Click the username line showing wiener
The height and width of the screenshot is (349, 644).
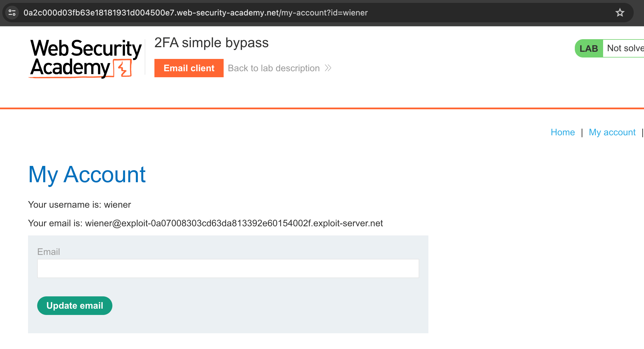79,205
